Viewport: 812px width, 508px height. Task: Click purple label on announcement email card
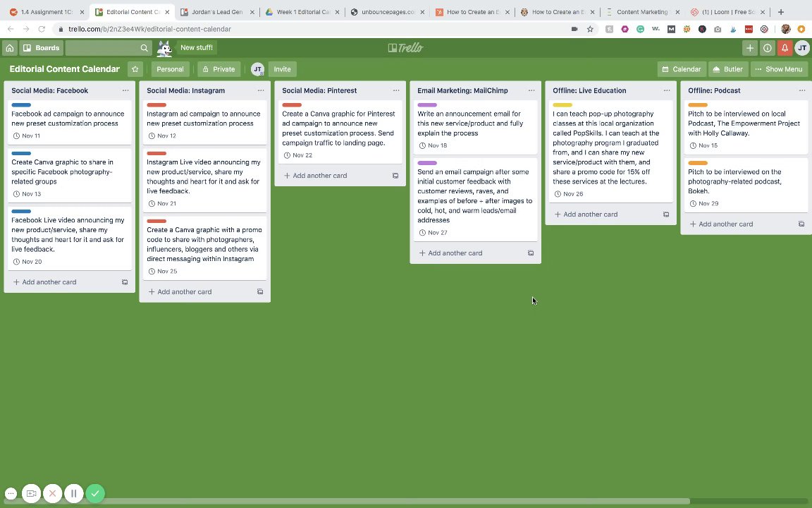427,105
